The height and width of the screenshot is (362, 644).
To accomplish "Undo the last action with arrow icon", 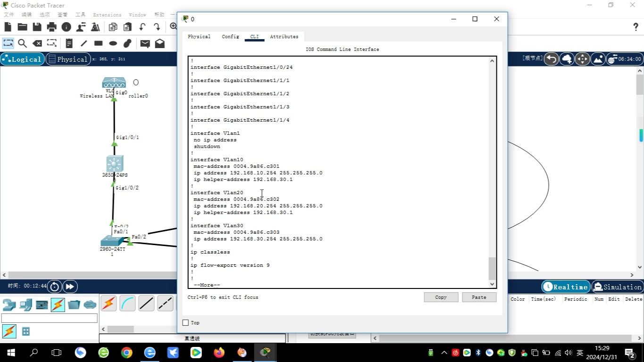I will tap(142, 27).
